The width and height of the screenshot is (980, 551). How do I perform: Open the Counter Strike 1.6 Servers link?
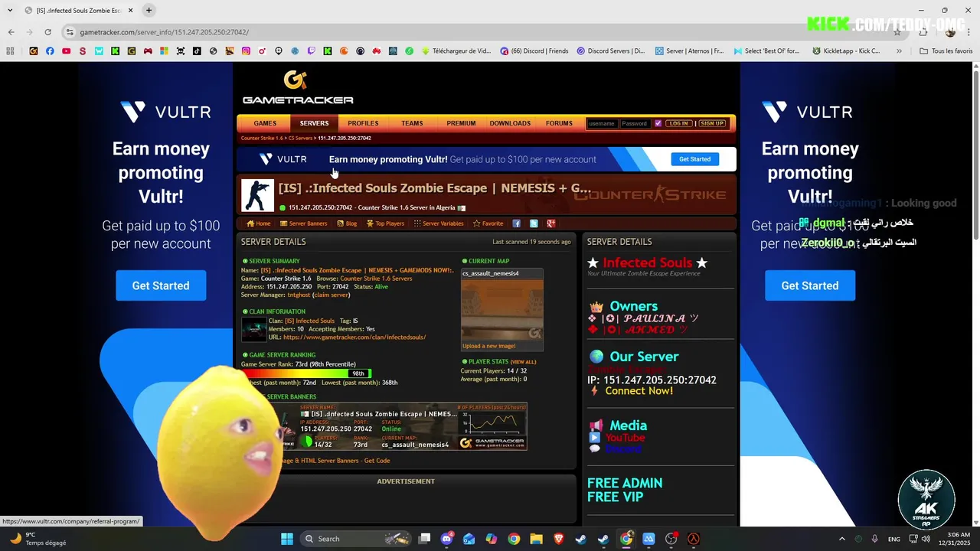pos(376,279)
